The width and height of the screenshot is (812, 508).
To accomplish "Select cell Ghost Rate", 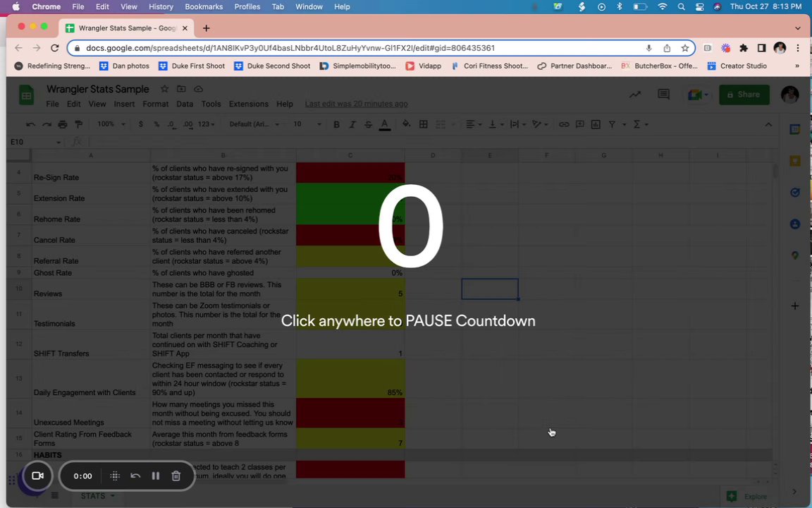I will point(91,272).
